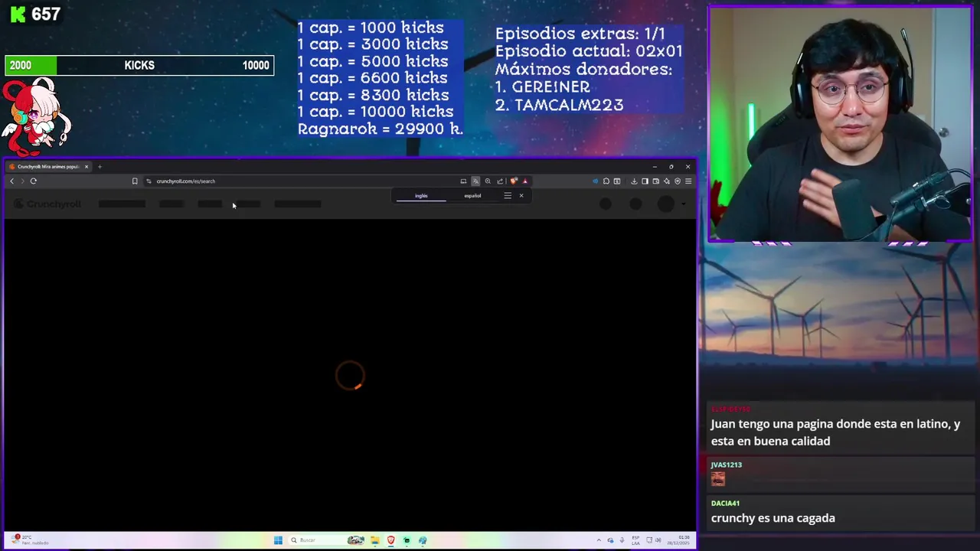
Task: Click the zoom magnifier icon in address bar
Action: 488,181
